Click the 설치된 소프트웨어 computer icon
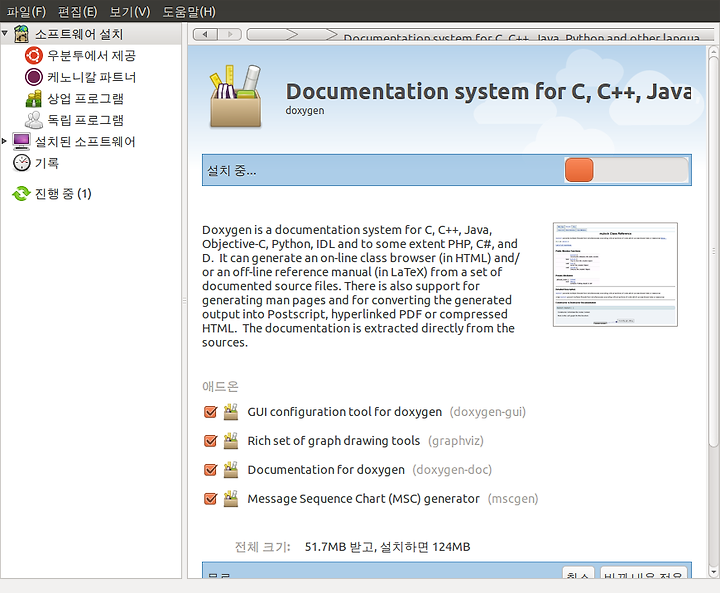Screen dimensions: 720x593 pos(21,141)
